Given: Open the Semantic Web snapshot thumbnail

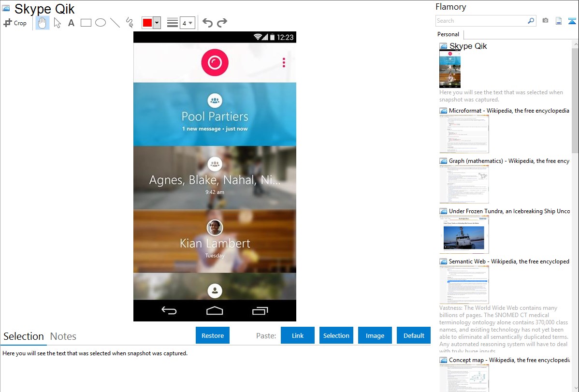Looking at the screenshot, I should (464, 284).
